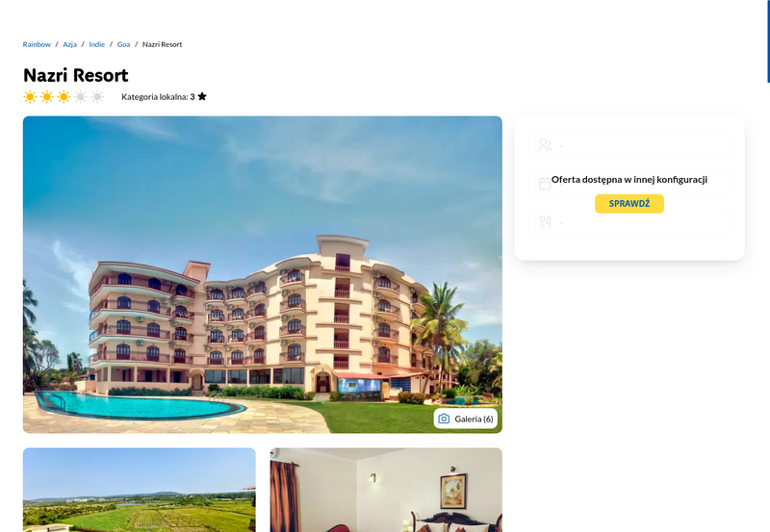This screenshot has height=532, width=770.
Task: Open the Rainbow breadcrumb link
Action: (x=37, y=44)
